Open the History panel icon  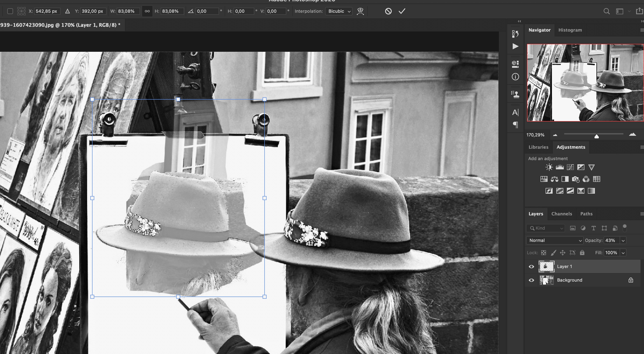(515, 34)
